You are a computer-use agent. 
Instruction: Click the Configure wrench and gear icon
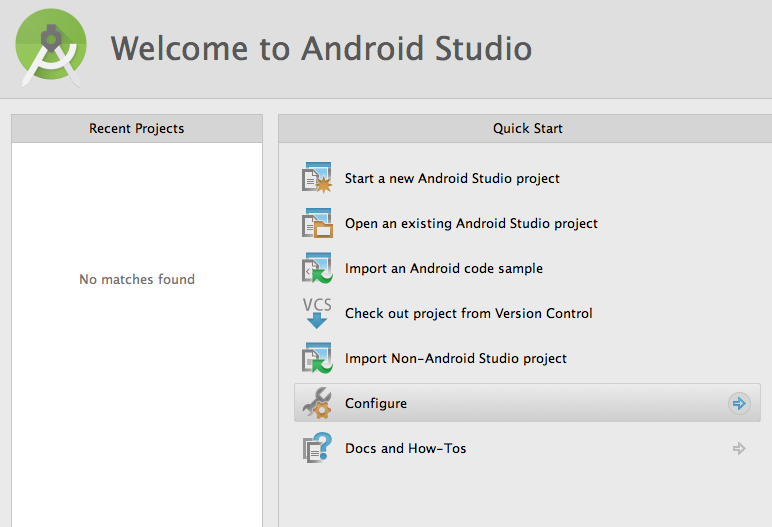[317, 403]
